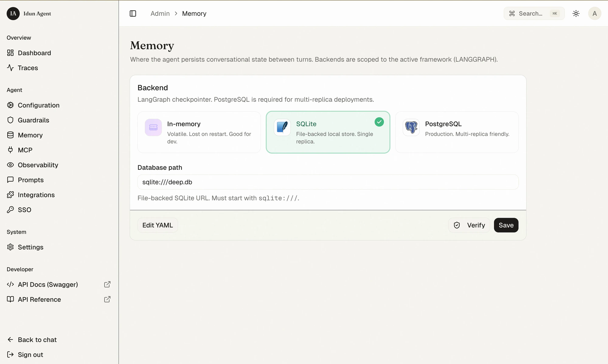This screenshot has height=364, width=608.
Task: Toggle the sidebar panel icon
Action: tap(133, 13)
